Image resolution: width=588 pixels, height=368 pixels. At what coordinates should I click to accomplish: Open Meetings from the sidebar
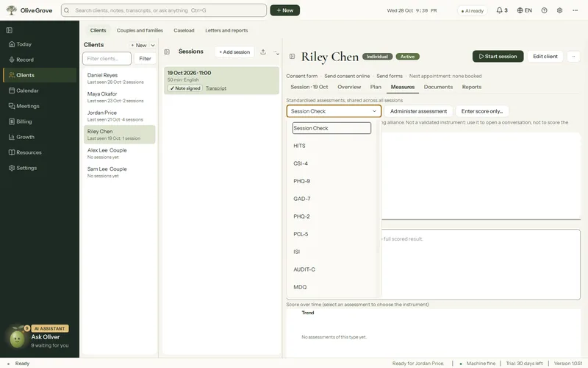(40, 106)
